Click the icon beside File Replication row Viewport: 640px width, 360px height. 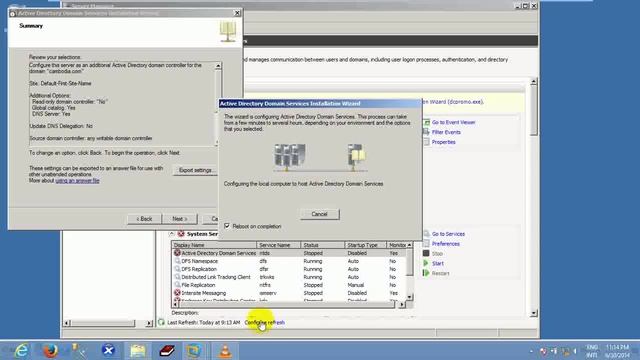pyautogui.click(x=177, y=285)
